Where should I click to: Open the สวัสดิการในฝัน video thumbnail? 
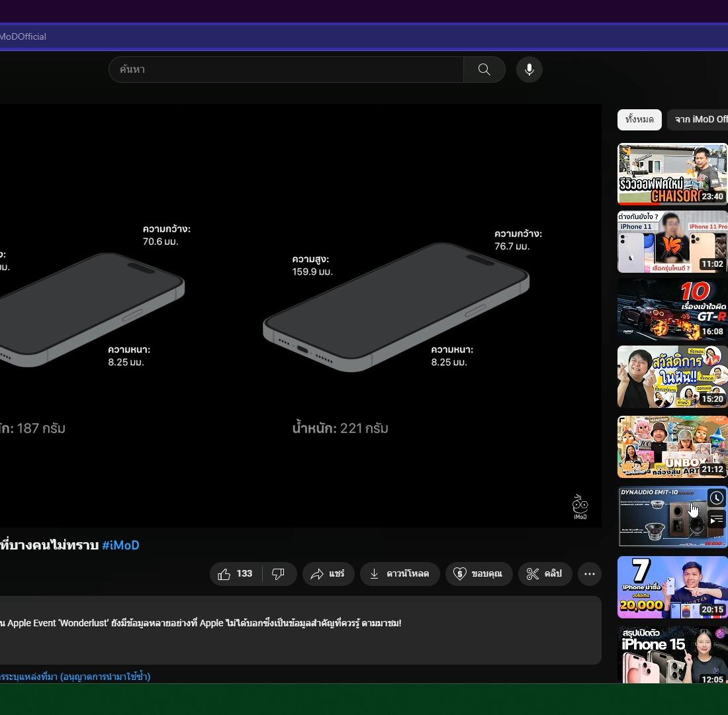pos(672,377)
